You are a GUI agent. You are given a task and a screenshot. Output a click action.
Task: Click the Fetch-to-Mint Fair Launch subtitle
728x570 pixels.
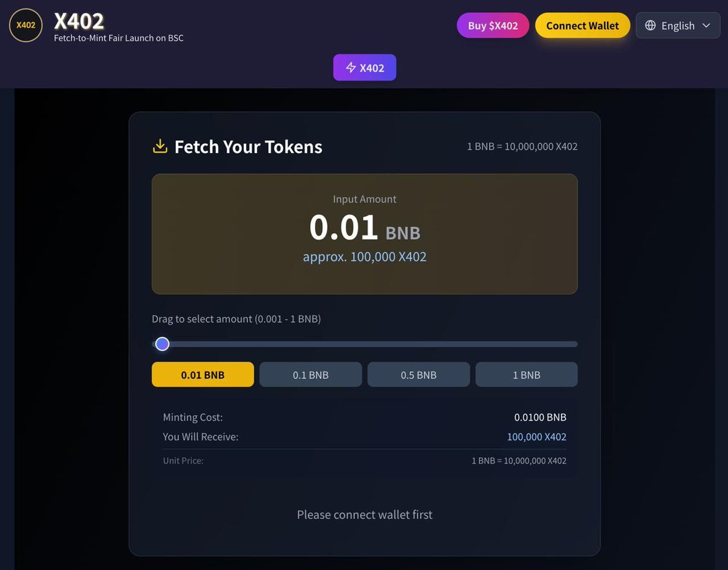(x=119, y=38)
